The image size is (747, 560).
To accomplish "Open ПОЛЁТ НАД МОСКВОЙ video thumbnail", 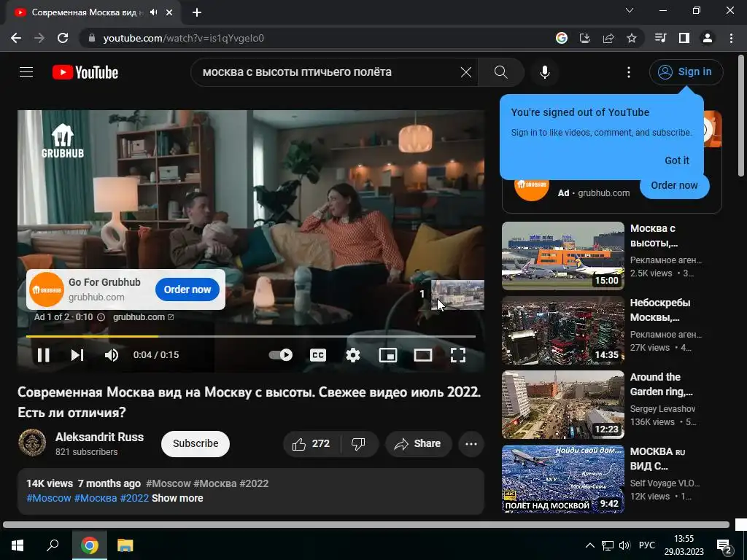I will pos(562,479).
